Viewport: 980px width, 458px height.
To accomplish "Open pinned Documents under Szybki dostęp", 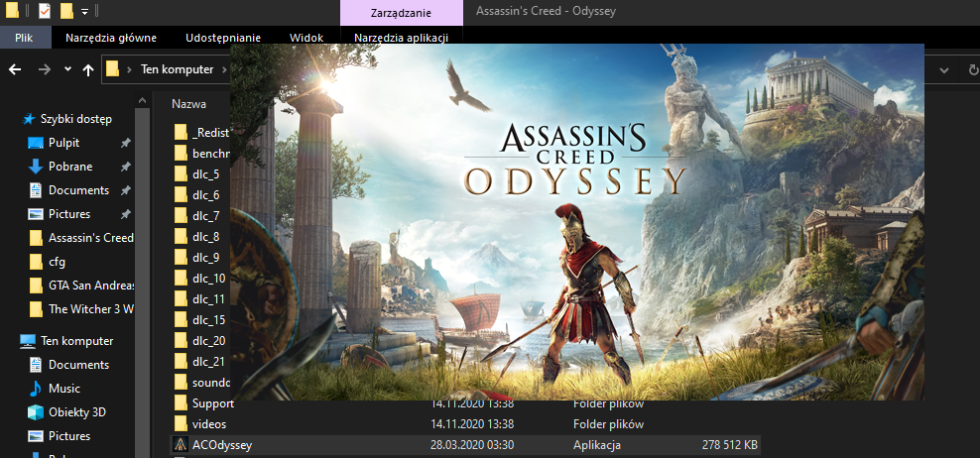I will click(x=78, y=190).
